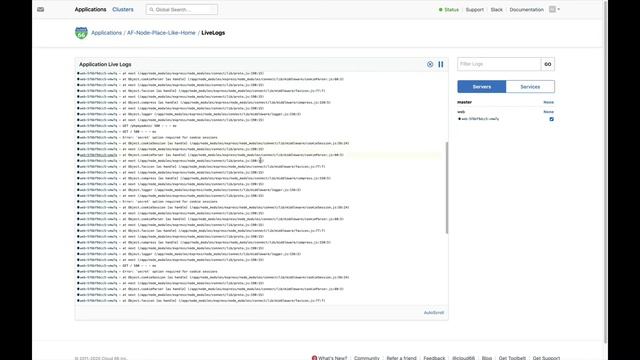Toggle the web server checkbox
The image size is (640, 360).
coord(551,119)
